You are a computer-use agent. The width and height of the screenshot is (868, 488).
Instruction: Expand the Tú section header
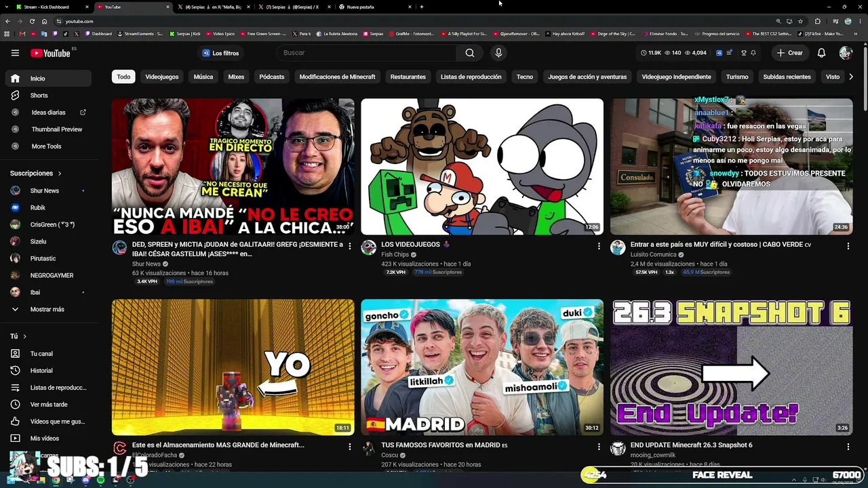18,336
